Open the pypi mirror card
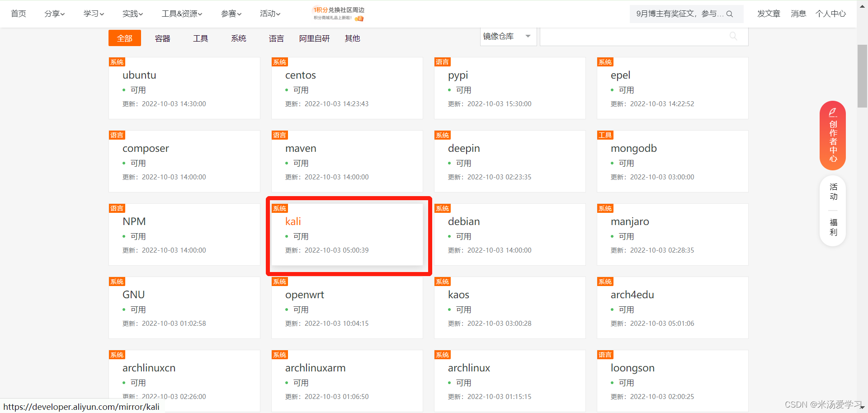Screen dimensions: 868x413 pos(510,88)
